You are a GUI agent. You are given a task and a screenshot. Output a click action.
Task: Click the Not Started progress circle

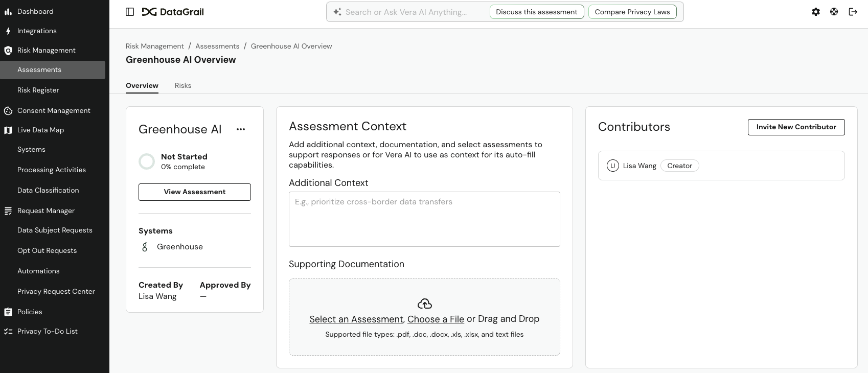point(147,161)
